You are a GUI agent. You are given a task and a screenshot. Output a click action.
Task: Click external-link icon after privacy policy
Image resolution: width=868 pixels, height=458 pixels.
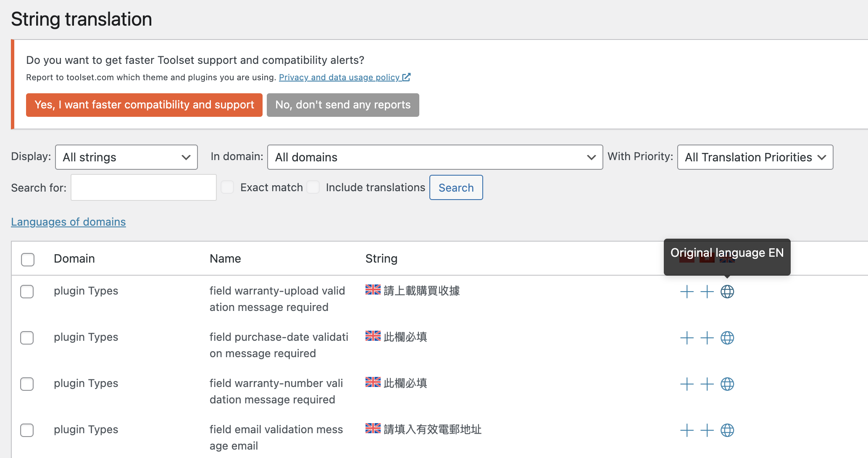click(x=406, y=77)
